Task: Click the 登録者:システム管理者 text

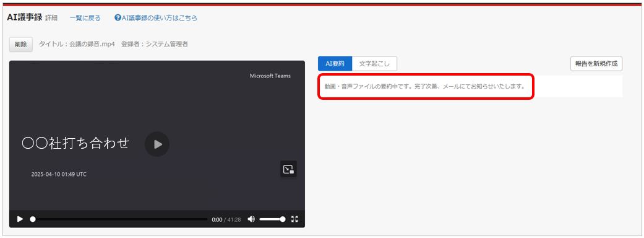Action: click(155, 44)
